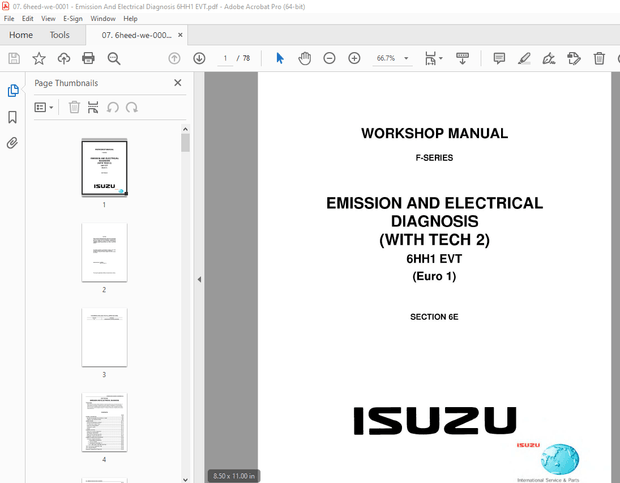Click thumbnails scrollbar up arrow

point(185,129)
